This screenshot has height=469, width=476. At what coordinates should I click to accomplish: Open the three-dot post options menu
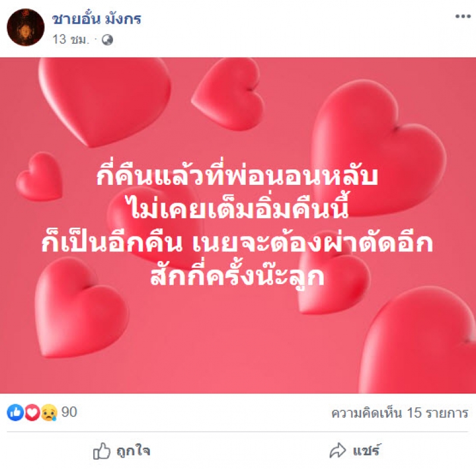tap(463, 17)
